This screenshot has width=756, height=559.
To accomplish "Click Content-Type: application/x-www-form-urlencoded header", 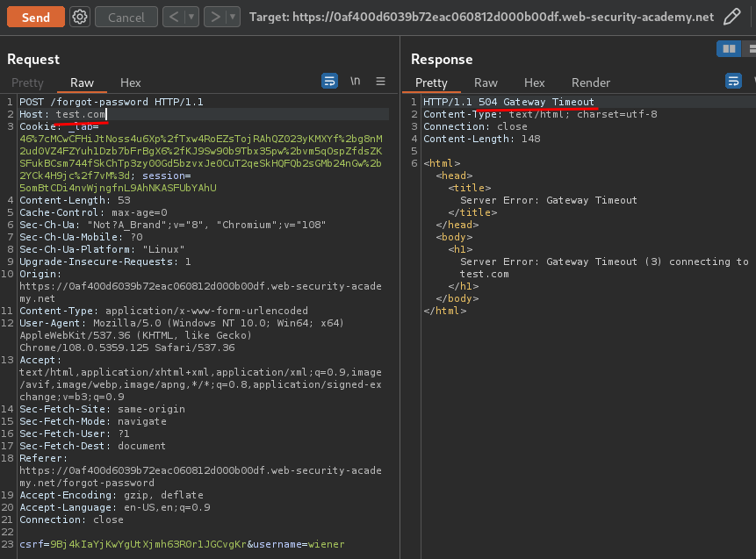I will click(x=163, y=311).
